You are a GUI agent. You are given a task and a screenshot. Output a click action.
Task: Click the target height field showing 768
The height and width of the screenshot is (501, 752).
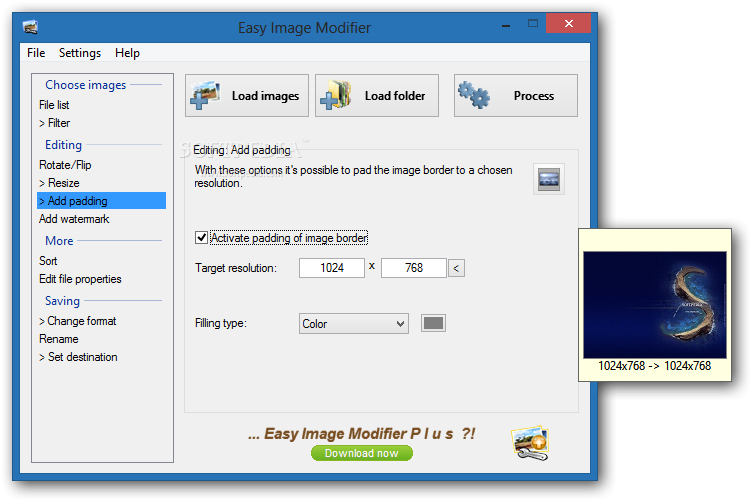click(413, 268)
